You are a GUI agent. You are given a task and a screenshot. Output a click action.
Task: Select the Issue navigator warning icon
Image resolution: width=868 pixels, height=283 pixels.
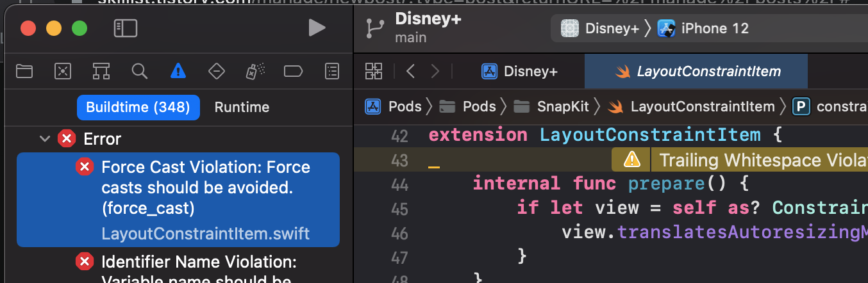coord(178,71)
